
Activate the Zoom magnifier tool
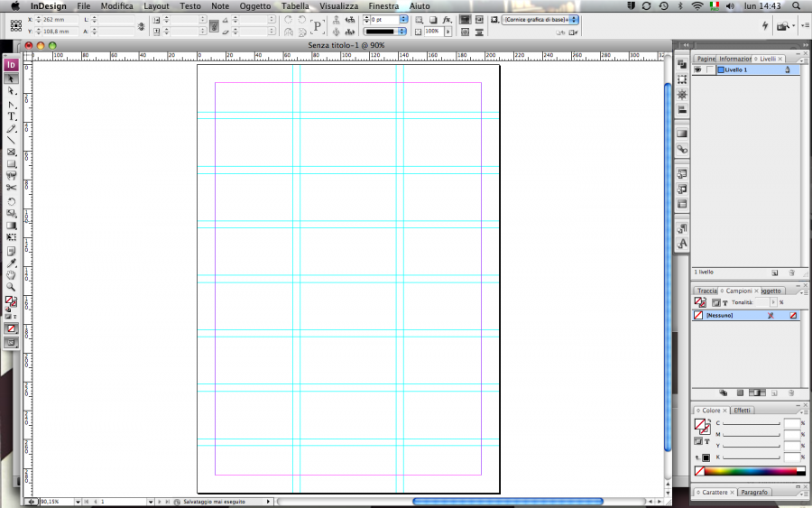(12, 287)
